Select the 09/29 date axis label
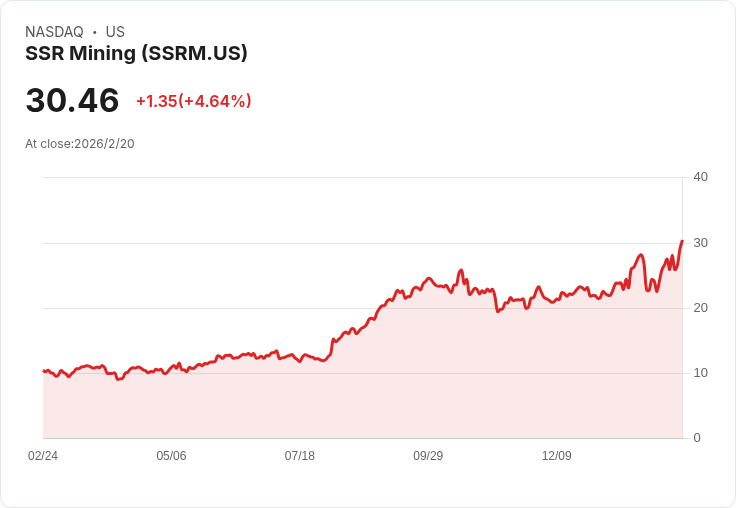This screenshot has width=736, height=508. (428, 456)
